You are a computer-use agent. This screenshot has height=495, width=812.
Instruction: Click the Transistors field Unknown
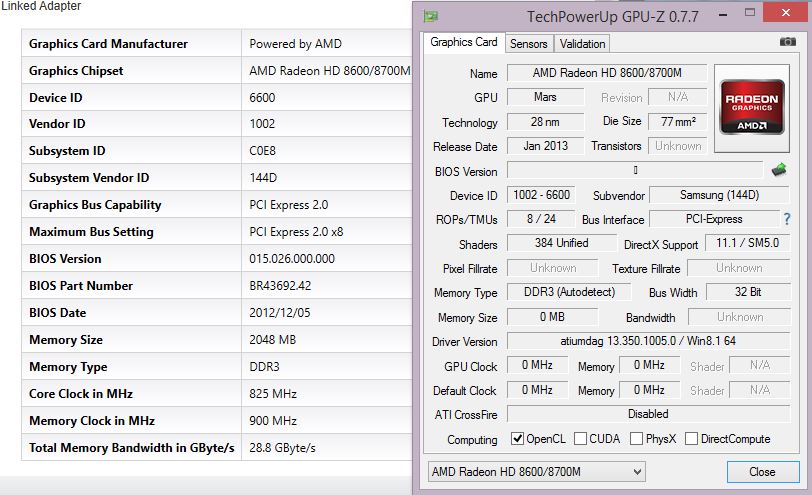677,146
